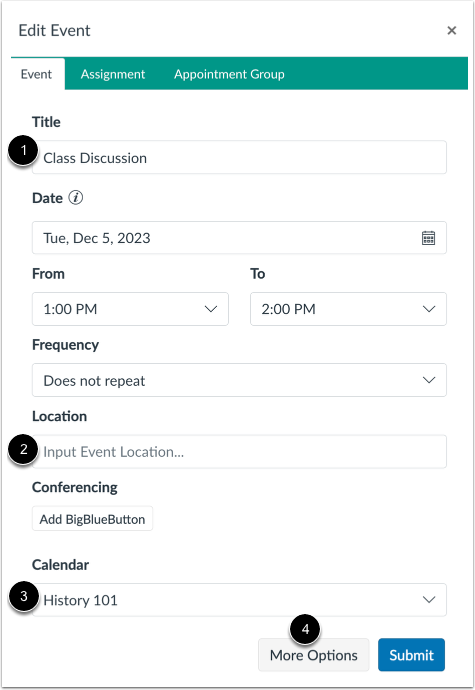Screen dimensions: 475x690
Task: Click the More Options button
Action: coord(313,655)
